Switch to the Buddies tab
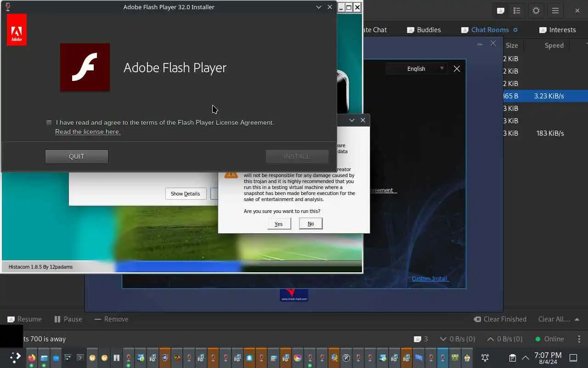Viewport: 588px width, 368px height. 424,29
